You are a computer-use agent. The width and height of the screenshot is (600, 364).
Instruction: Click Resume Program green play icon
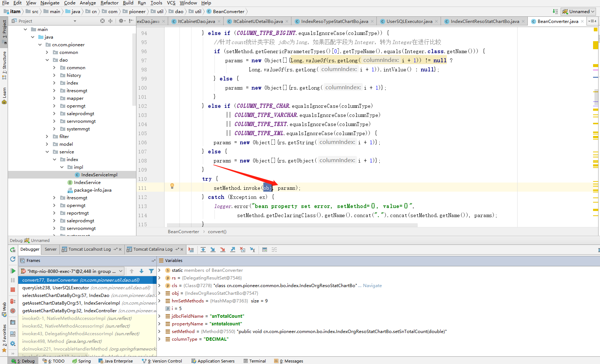13,271
